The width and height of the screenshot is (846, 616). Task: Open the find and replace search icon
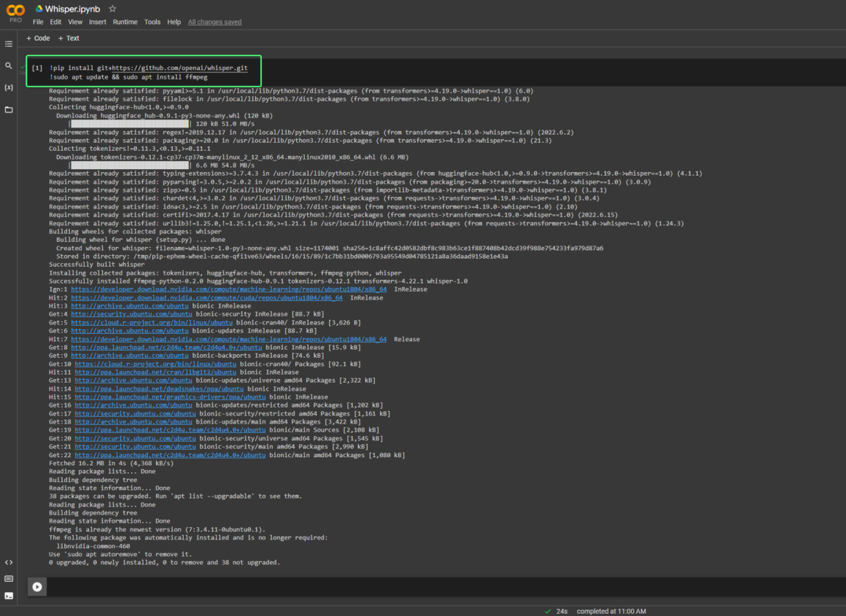[x=9, y=66]
